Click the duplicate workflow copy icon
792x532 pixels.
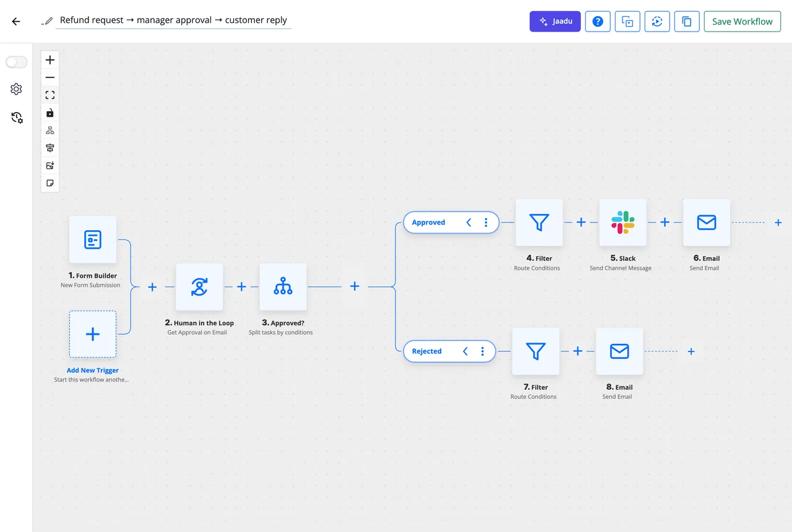[687, 21]
